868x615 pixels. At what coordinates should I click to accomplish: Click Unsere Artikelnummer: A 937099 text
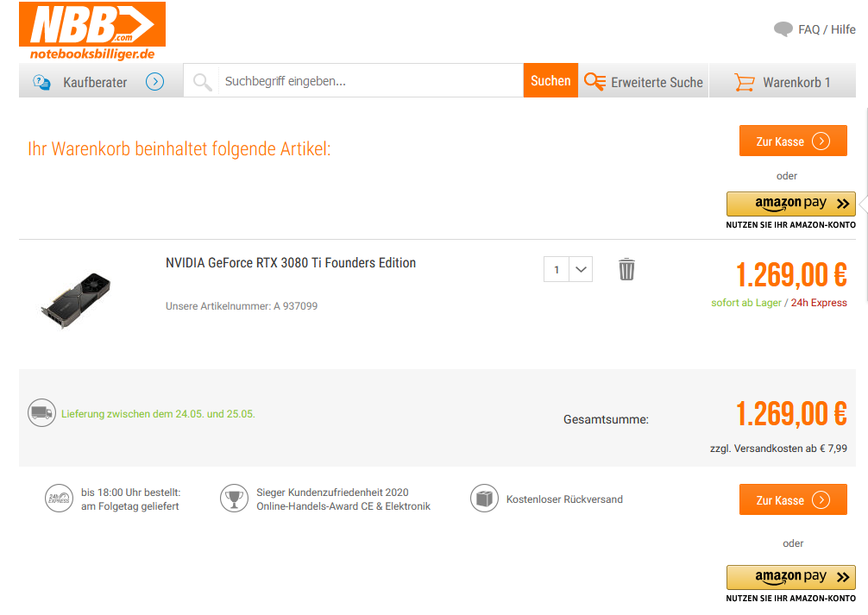click(x=242, y=306)
